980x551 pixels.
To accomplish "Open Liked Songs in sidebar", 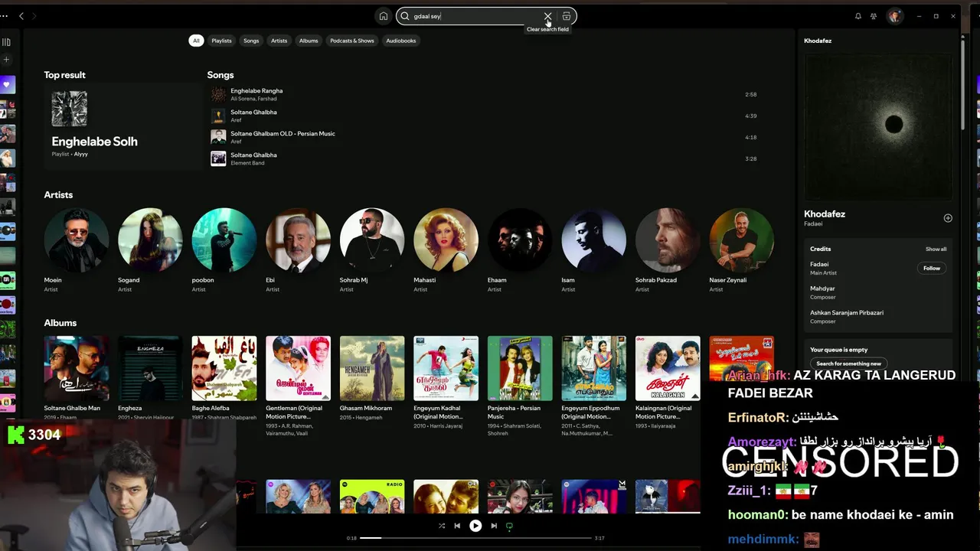I will coord(7,84).
